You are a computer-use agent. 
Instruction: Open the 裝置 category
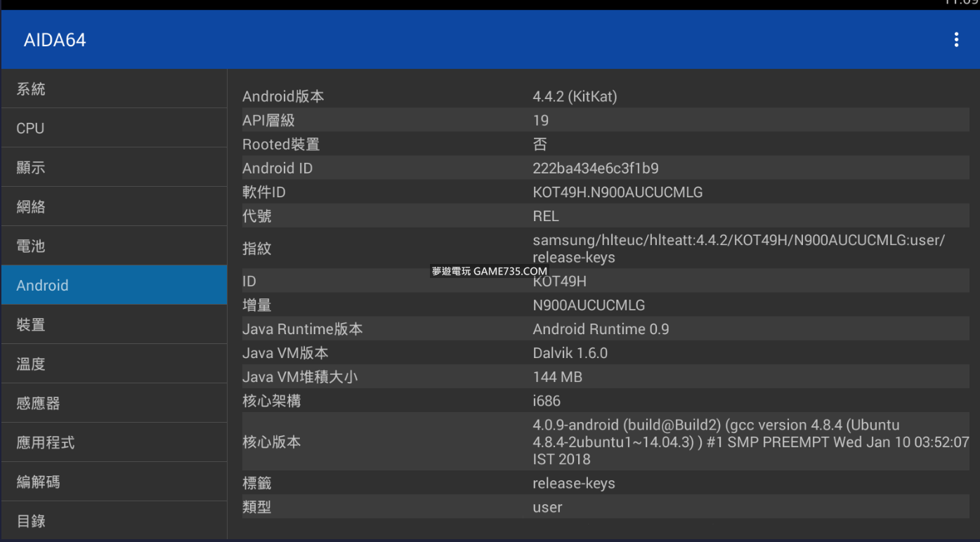tap(115, 325)
